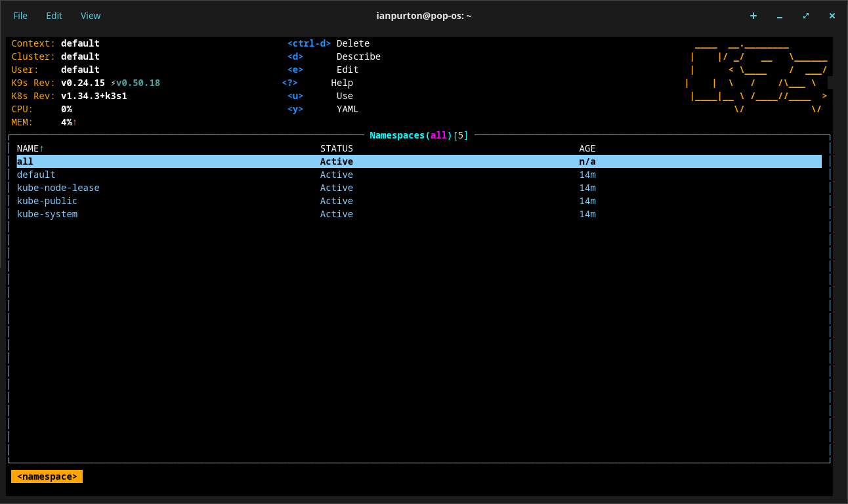Select the kube-node-lease namespace row

tap(58, 188)
